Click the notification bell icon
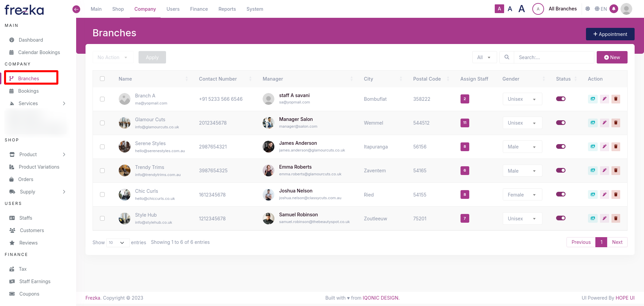This screenshot has height=306, width=644. point(613,9)
